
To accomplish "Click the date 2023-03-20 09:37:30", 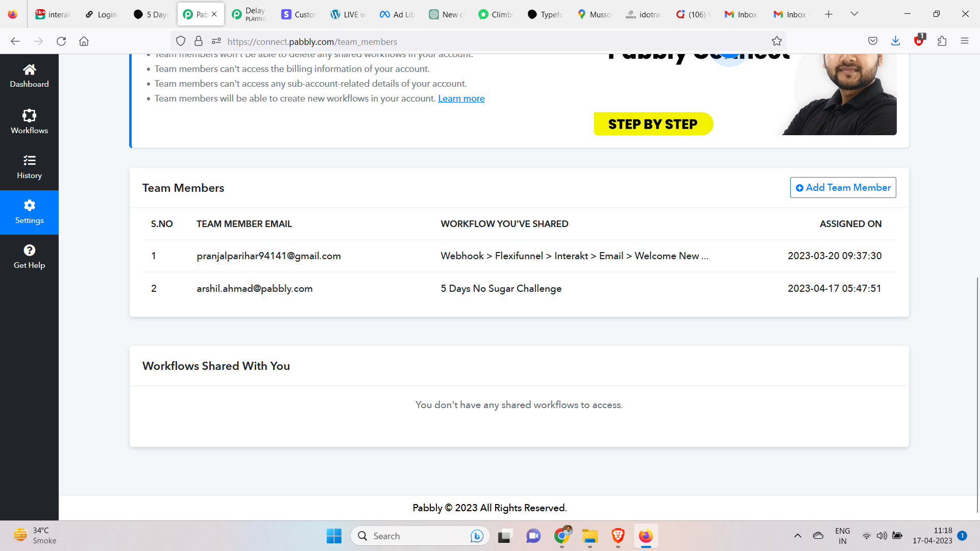I will point(835,256).
